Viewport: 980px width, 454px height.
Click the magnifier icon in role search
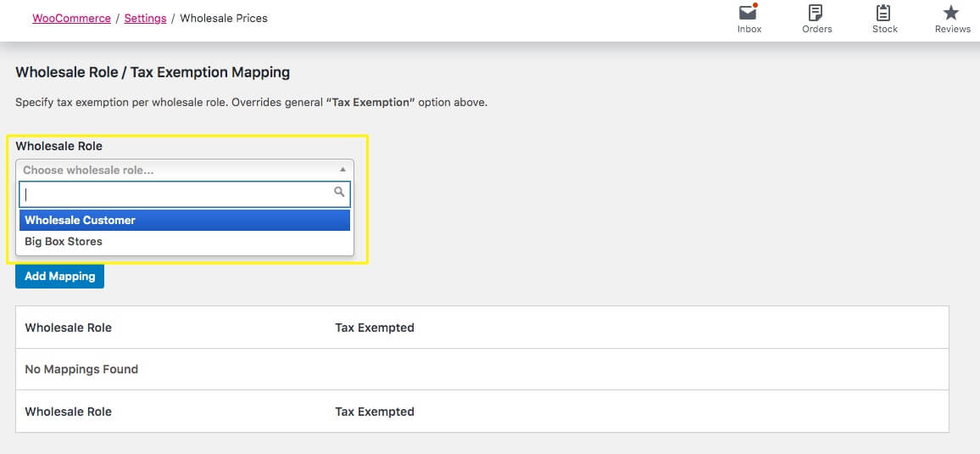click(x=339, y=193)
